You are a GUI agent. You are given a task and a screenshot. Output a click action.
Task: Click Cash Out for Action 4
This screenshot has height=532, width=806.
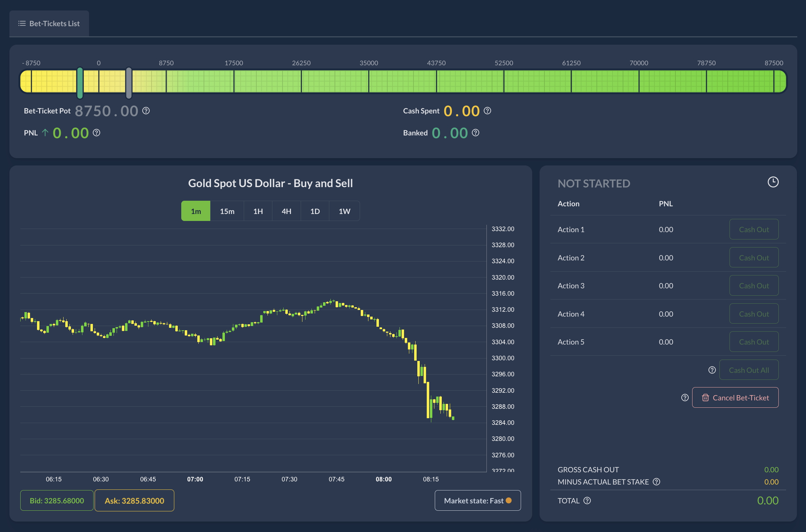pyautogui.click(x=754, y=314)
